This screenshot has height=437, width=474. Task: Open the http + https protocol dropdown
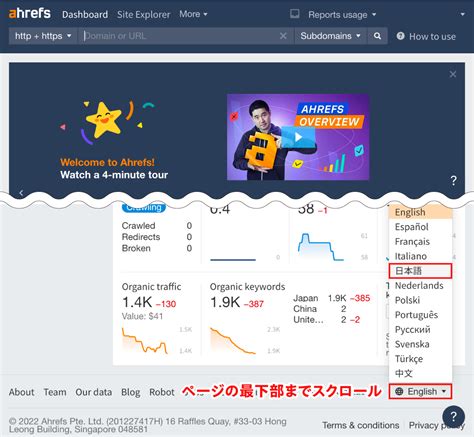pyautogui.click(x=43, y=36)
